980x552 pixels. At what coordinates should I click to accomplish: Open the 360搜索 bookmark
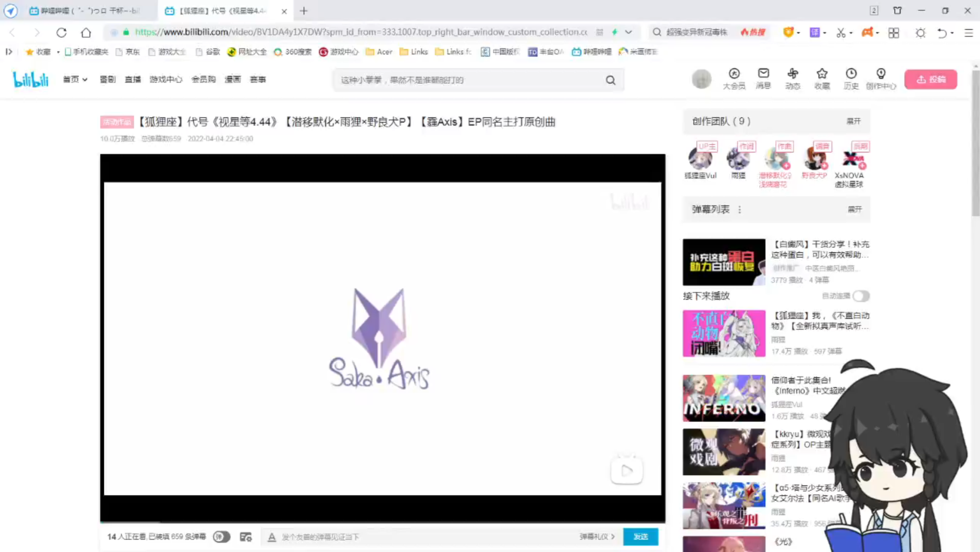293,52
